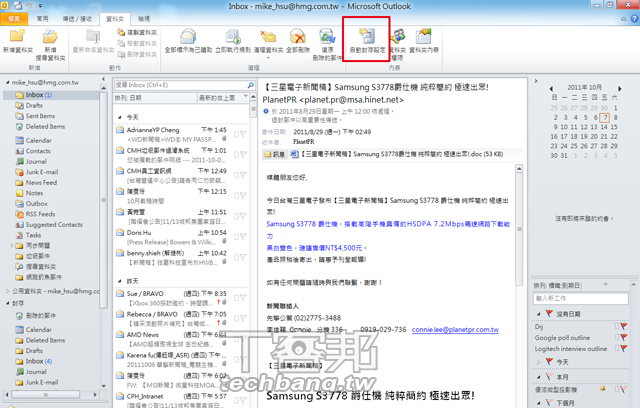
Task: Toggle flag on Sue / BRAVO message
Action: [243, 298]
